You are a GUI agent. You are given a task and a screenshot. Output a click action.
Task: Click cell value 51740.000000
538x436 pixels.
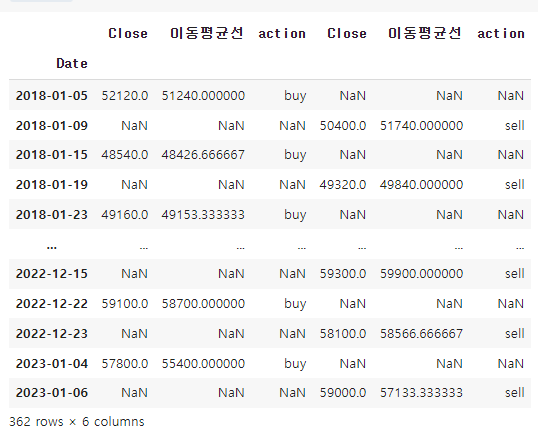(421, 126)
